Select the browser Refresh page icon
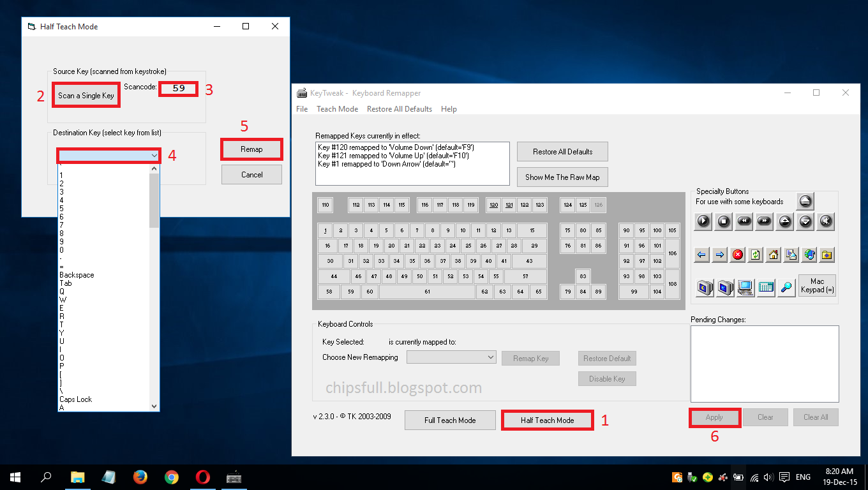This screenshot has width=868, height=490. 756,255
